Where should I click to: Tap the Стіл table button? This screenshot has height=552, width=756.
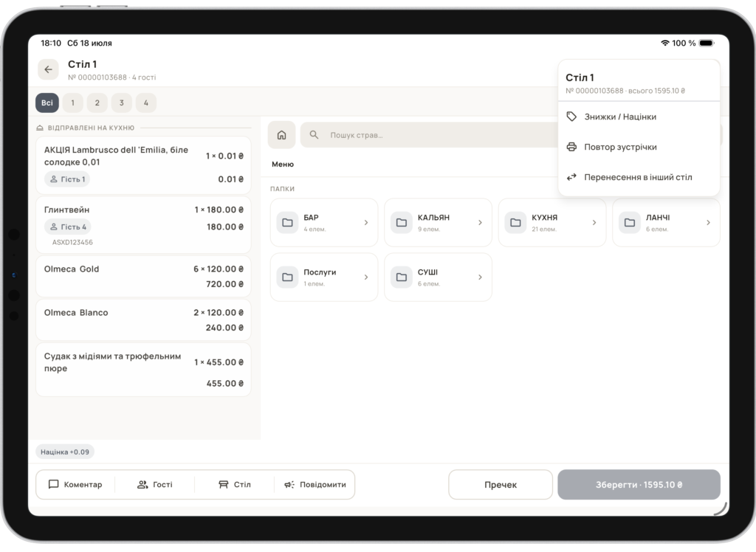[234, 485]
